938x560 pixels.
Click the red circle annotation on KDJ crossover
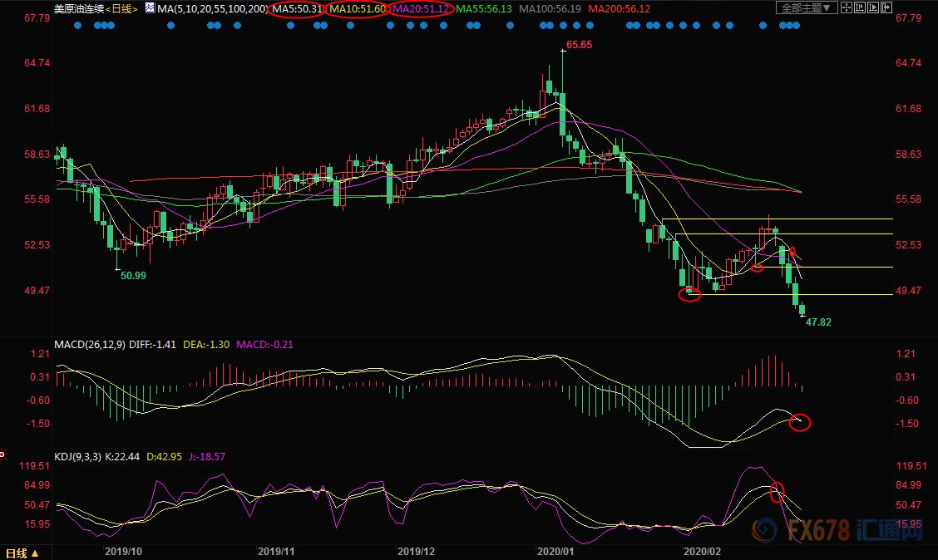778,492
